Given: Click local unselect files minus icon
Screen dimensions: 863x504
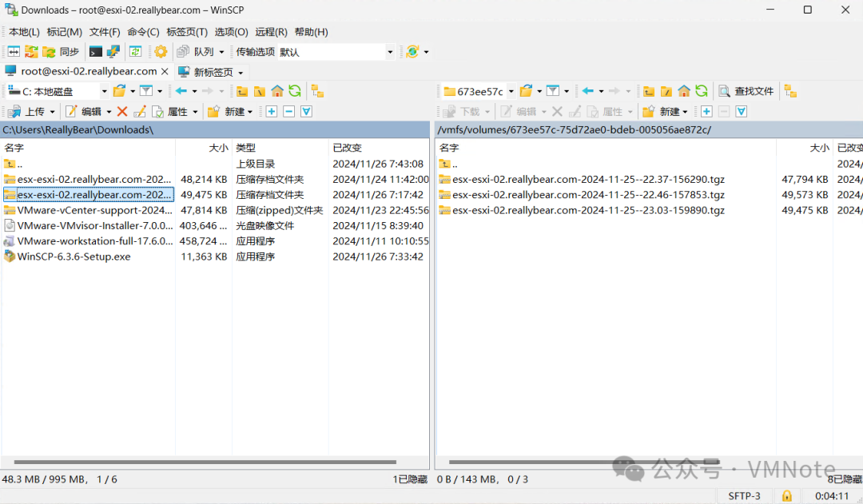Looking at the screenshot, I should pos(289,112).
